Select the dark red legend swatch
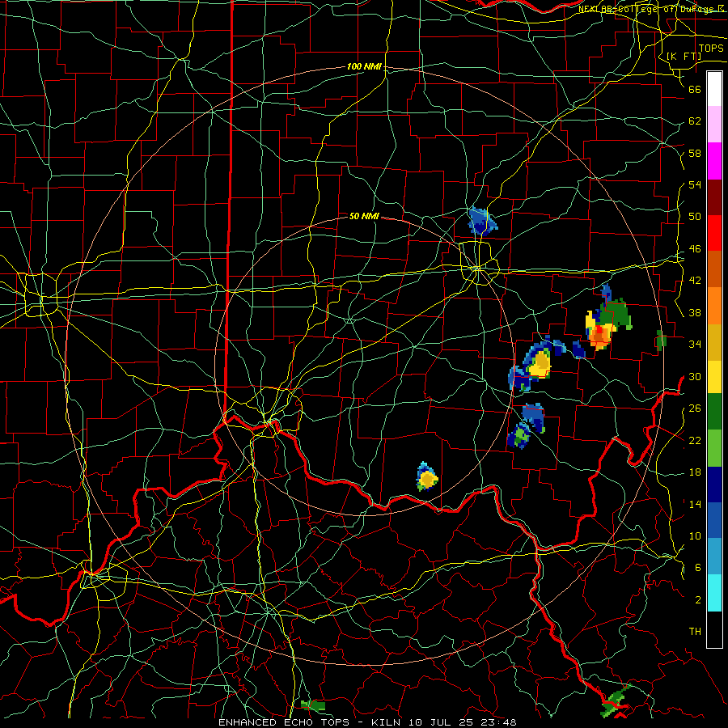Viewport: 728px width, 728px height. click(714, 197)
